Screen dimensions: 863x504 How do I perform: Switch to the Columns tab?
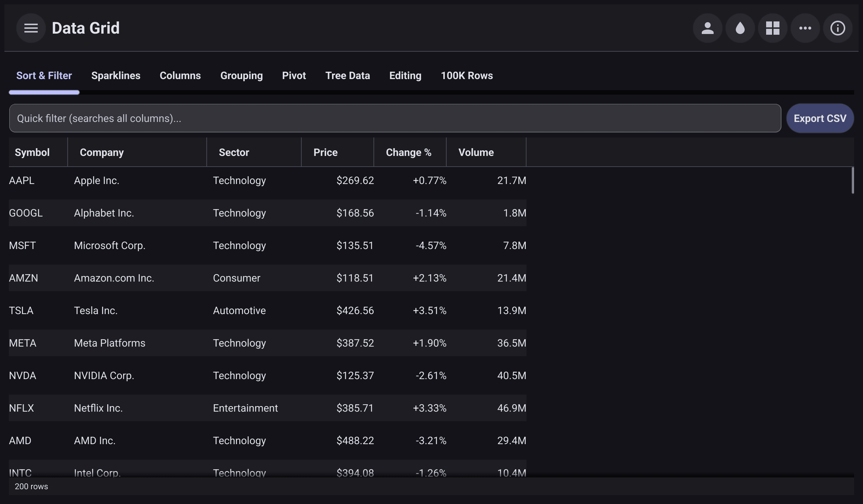pos(180,76)
